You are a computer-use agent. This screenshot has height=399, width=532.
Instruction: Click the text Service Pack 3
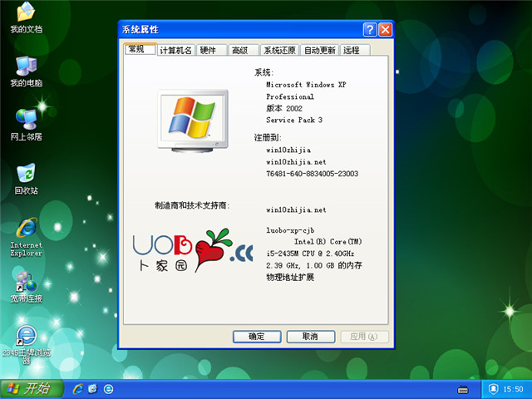point(294,120)
